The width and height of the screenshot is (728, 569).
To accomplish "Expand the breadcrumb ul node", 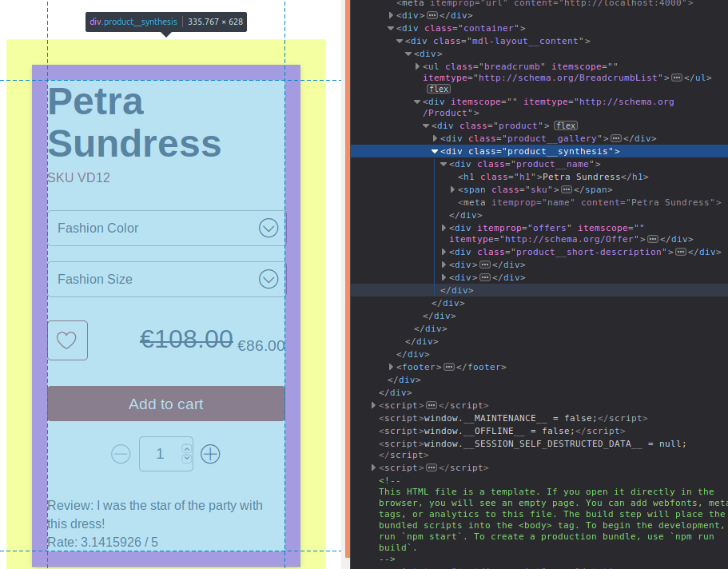I will click(417, 67).
